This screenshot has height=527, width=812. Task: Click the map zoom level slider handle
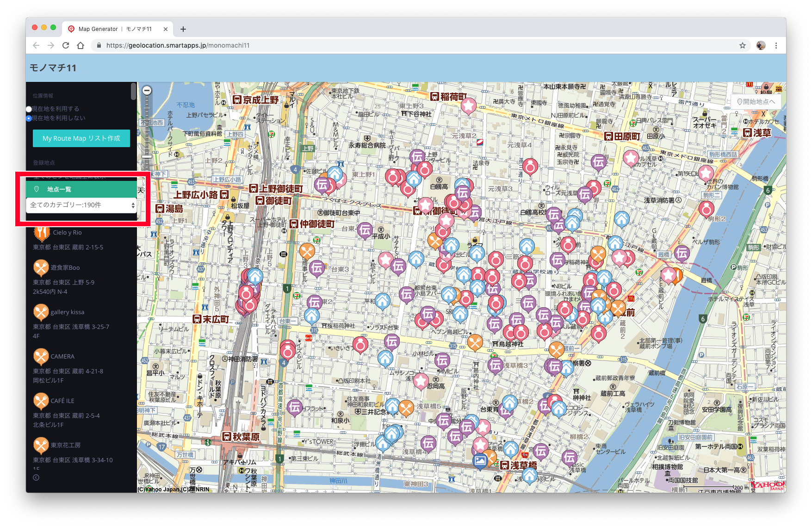[147, 157]
